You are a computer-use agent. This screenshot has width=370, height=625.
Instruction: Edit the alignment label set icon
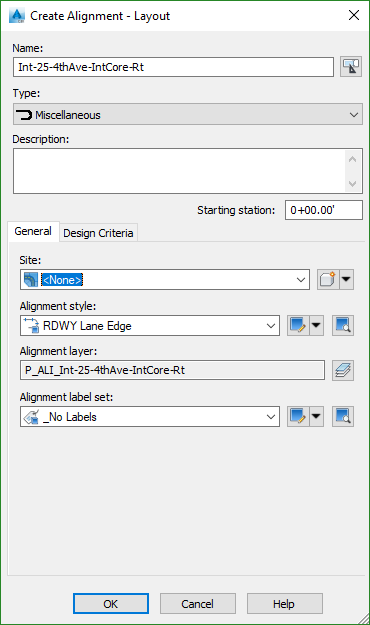point(298,417)
